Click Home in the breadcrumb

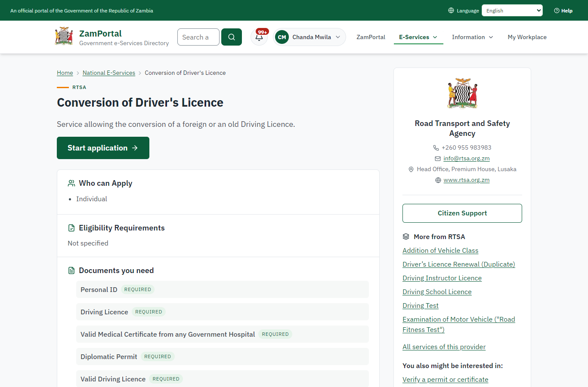(x=65, y=73)
